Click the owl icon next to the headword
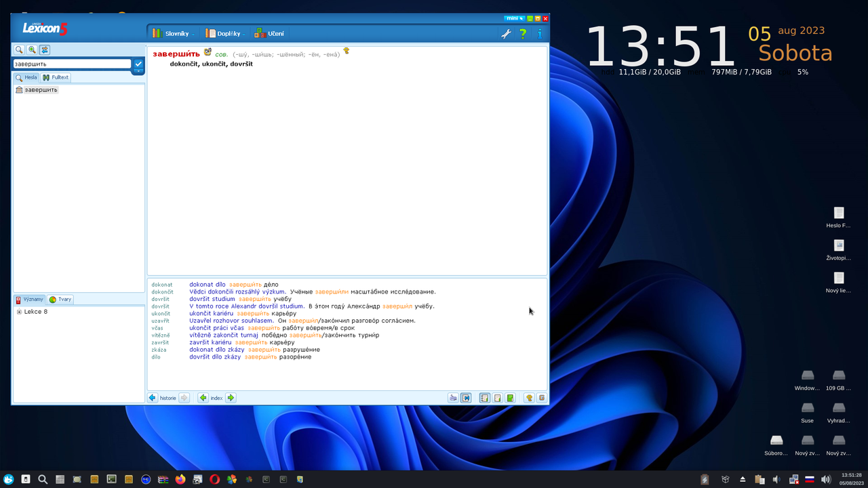This screenshot has width=868, height=488. (208, 52)
